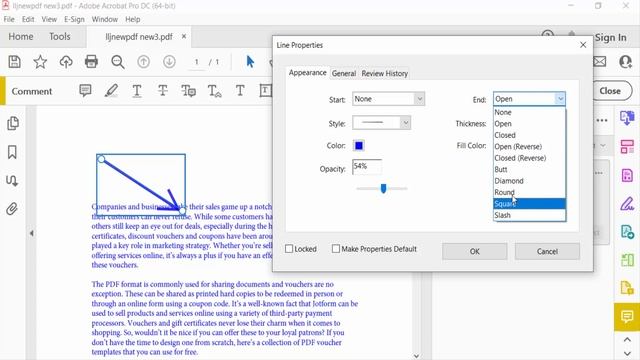Viewport: 640px width, 360px height.
Task: Open the attachments paperclip panel
Action: (12, 209)
